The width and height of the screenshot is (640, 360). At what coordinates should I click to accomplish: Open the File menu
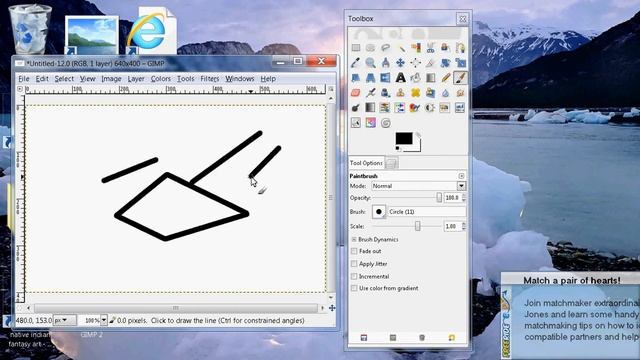click(x=24, y=78)
